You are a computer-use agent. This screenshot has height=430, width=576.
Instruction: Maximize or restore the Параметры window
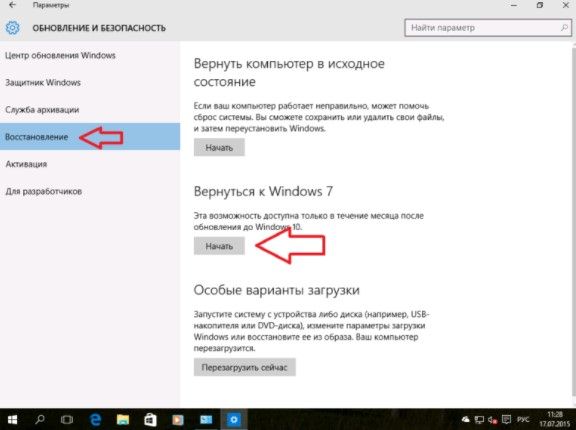click(540, 5)
